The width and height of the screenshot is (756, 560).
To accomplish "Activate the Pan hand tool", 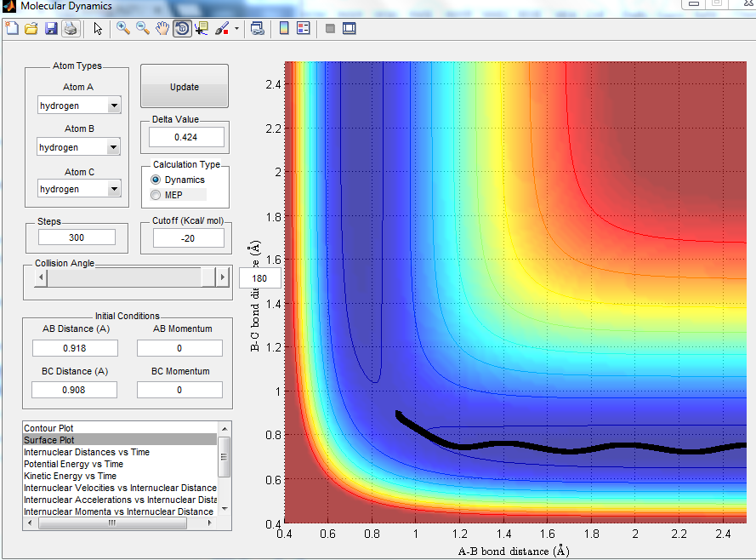I will [162, 29].
